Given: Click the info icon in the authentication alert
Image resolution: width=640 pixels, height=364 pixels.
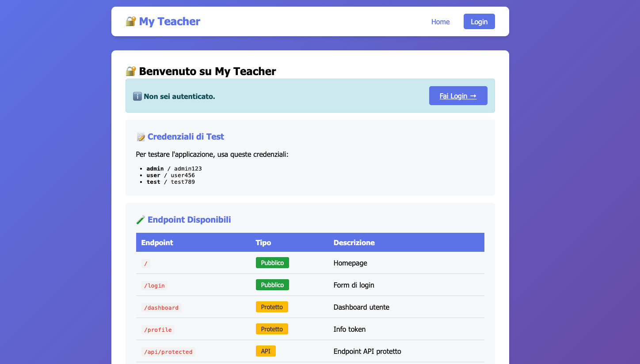Looking at the screenshot, I should (x=137, y=96).
